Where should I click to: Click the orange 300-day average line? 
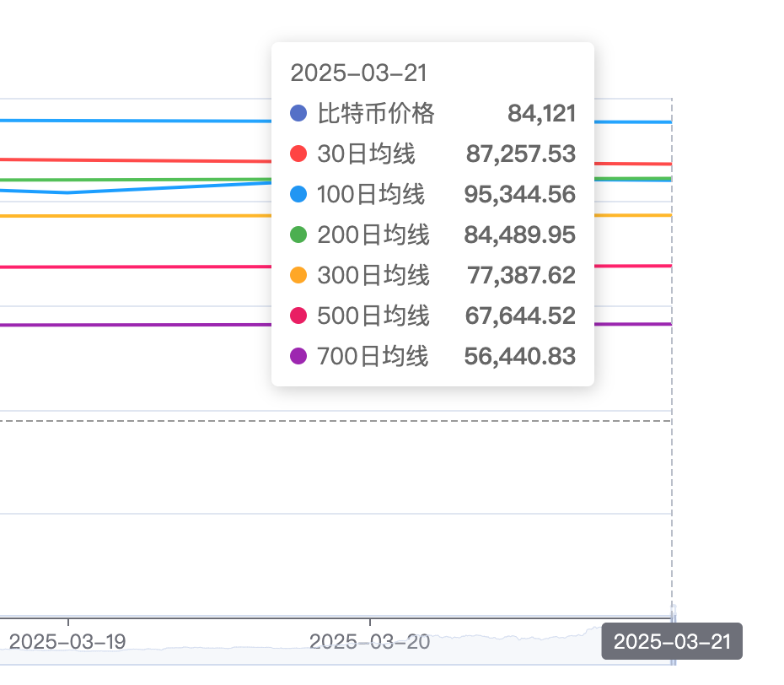(135, 216)
